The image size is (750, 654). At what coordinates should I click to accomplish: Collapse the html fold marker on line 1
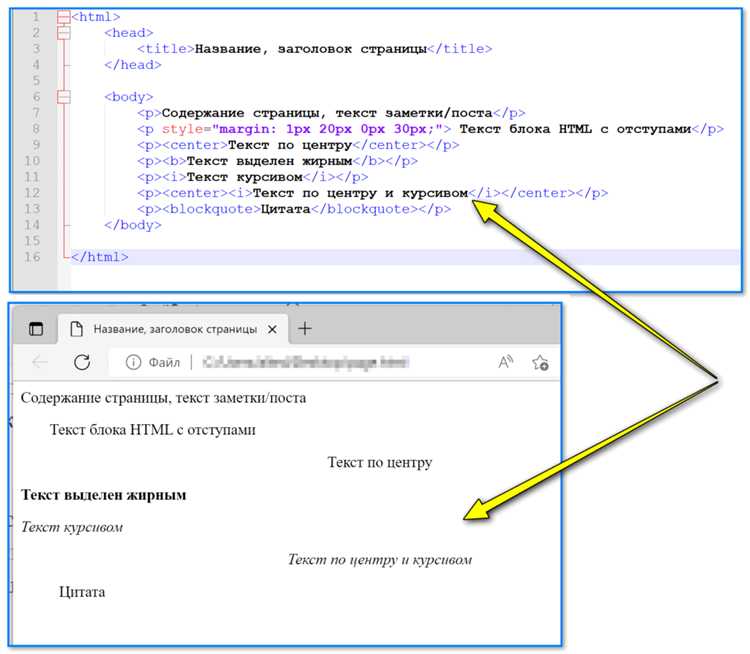coord(64,17)
